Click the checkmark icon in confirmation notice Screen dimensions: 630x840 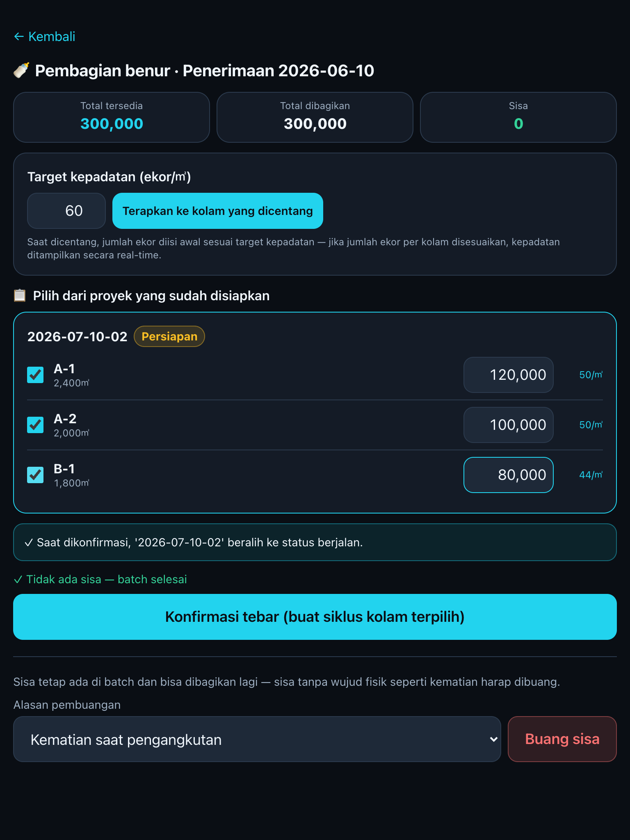tap(29, 543)
